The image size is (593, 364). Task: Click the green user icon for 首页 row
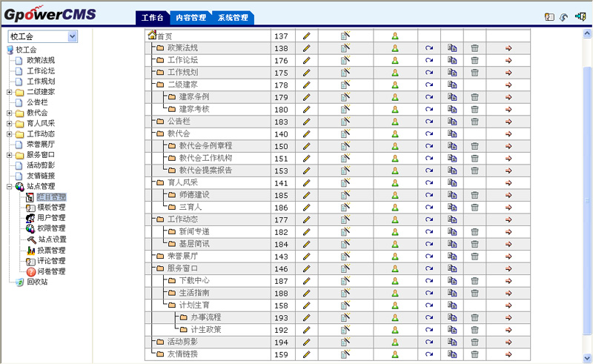[x=395, y=36]
